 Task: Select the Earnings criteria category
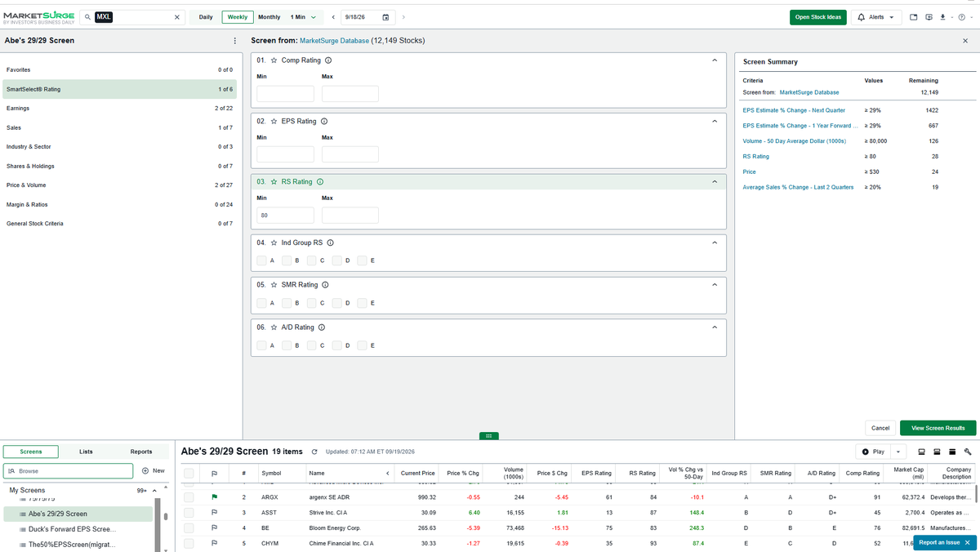coord(119,108)
